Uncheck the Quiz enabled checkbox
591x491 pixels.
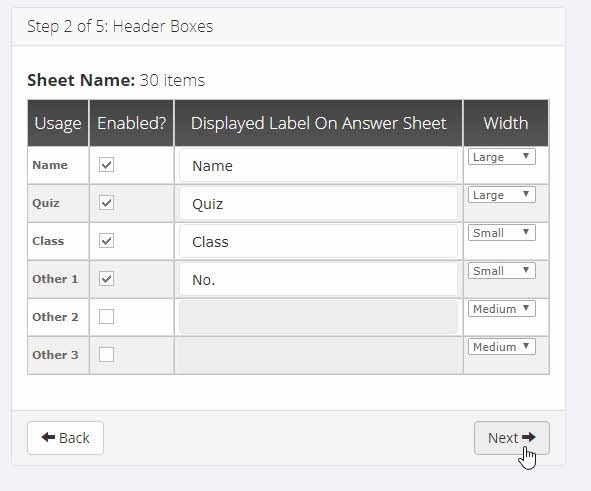click(106, 203)
